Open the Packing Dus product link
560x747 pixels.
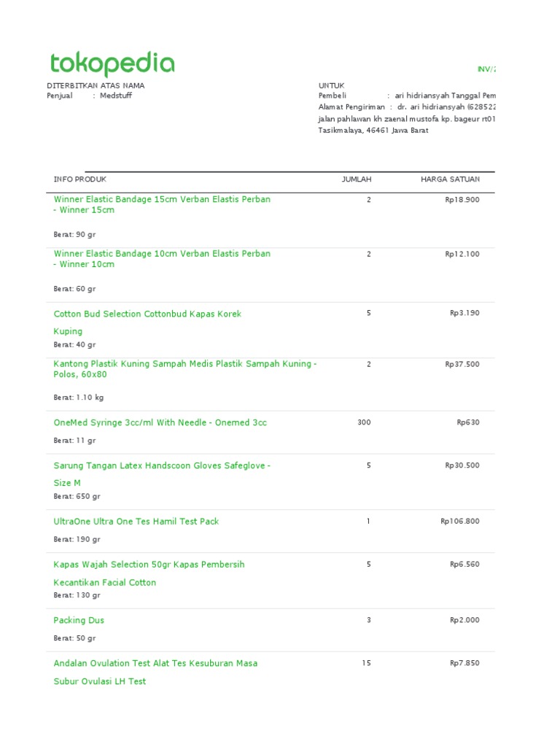click(x=79, y=620)
